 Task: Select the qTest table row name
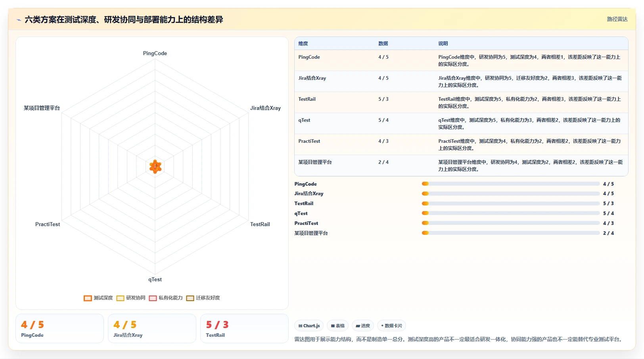[x=304, y=120]
